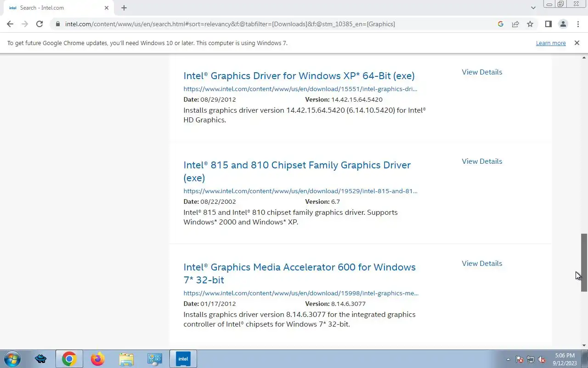View Details for Windows XP 64-Bit driver
The width and height of the screenshot is (588, 368).
[482, 72]
